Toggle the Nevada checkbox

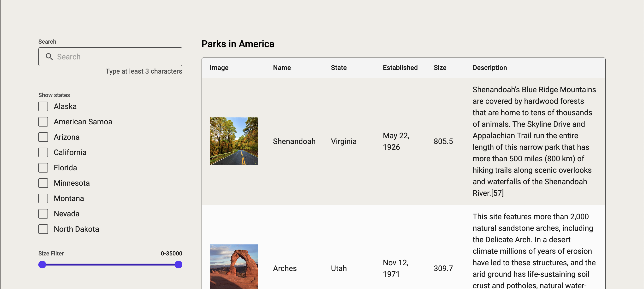click(43, 214)
